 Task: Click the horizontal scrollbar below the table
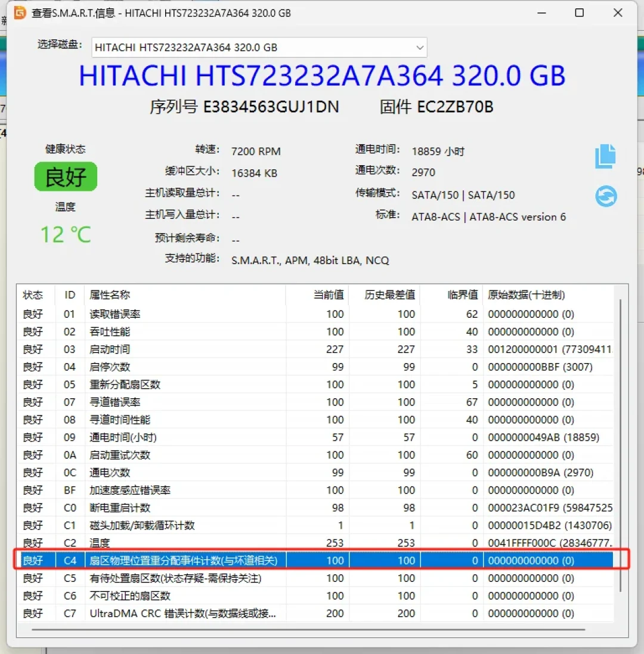[308, 630]
